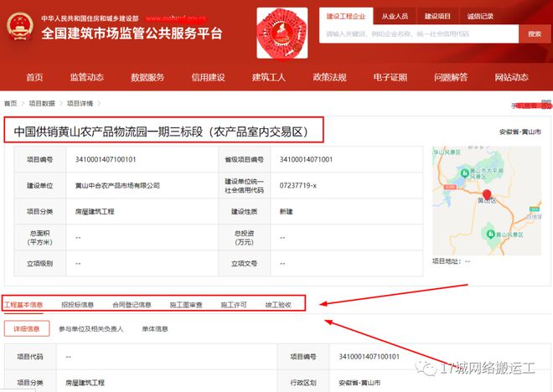Click the 建设单位统一社会信用代码 label

[244, 185]
